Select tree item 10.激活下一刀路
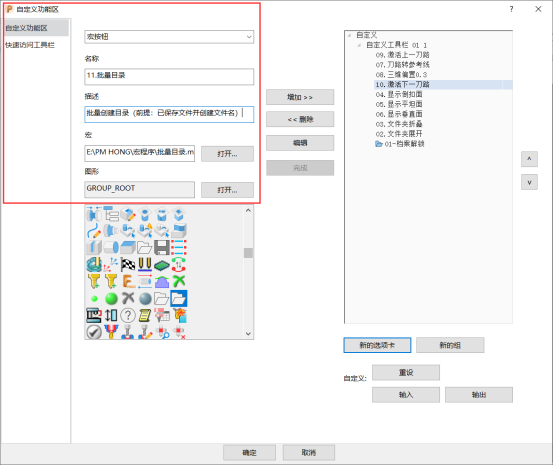 [x=402, y=84]
